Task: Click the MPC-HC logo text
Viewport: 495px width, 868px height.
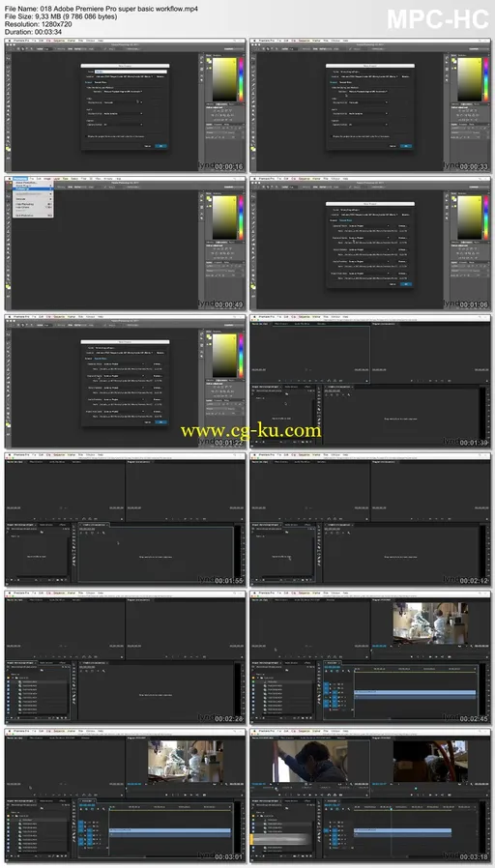Action: pos(437,19)
